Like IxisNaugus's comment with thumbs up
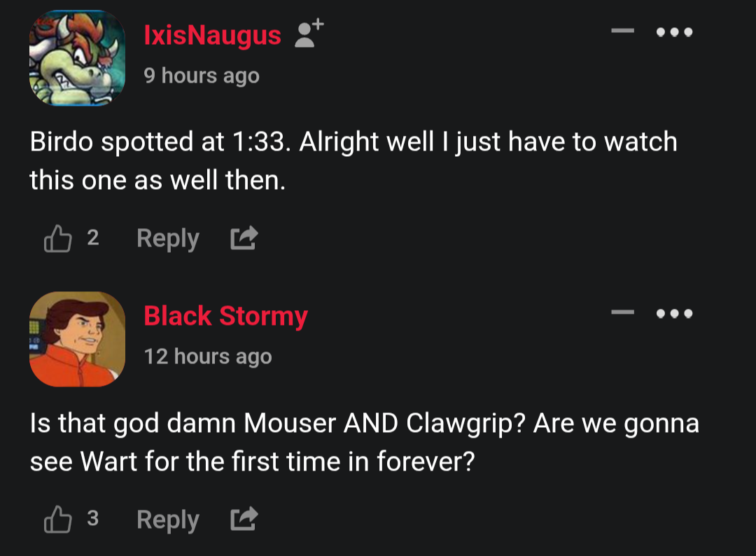 coord(57,239)
